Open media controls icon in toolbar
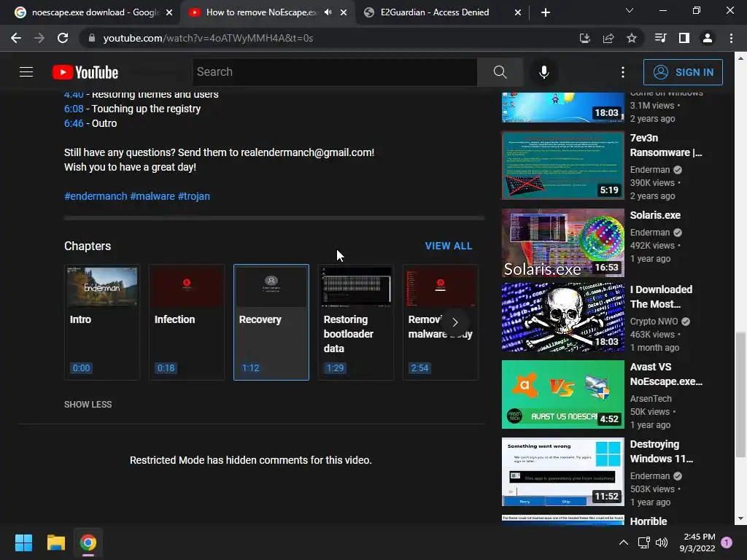The height and width of the screenshot is (560, 747). (660, 38)
